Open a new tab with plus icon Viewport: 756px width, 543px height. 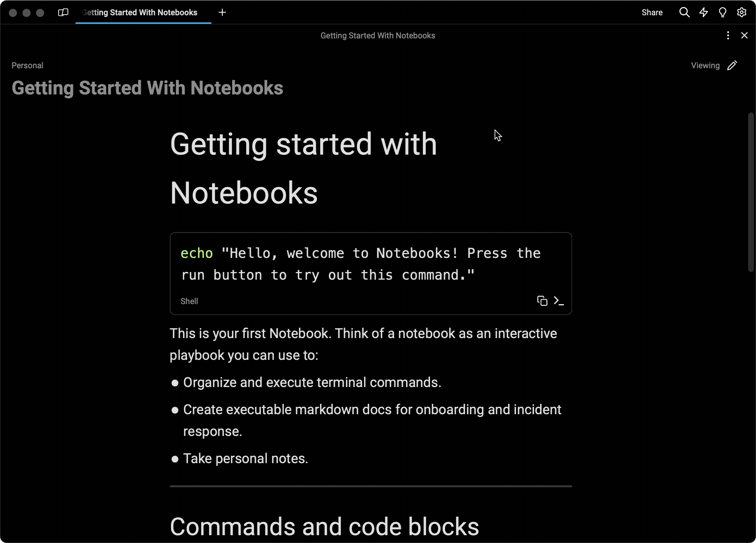pyautogui.click(x=222, y=12)
